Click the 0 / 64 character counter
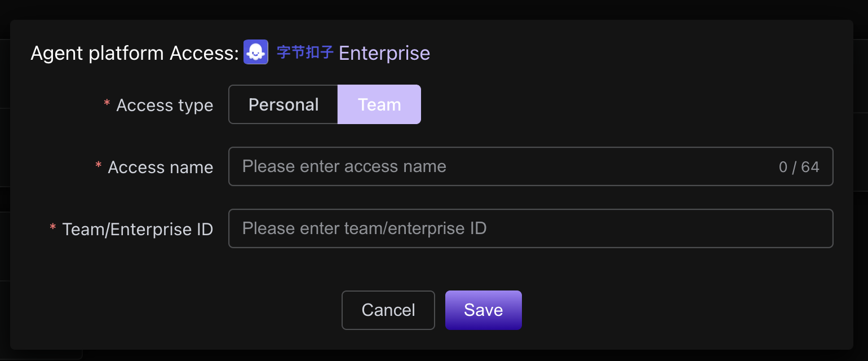Viewport: 868px width, 361px height. click(799, 167)
